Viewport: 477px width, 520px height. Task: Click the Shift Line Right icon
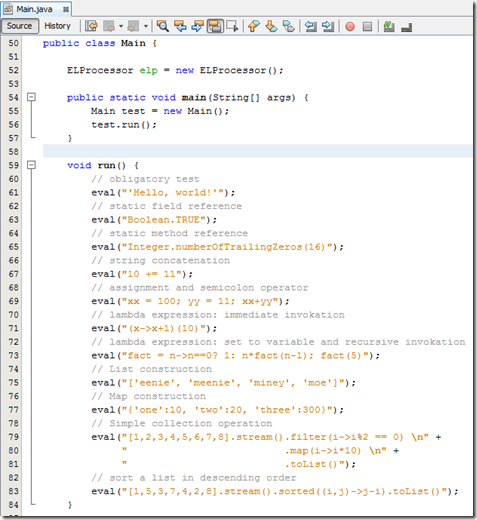pyautogui.click(x=328, y=26)
